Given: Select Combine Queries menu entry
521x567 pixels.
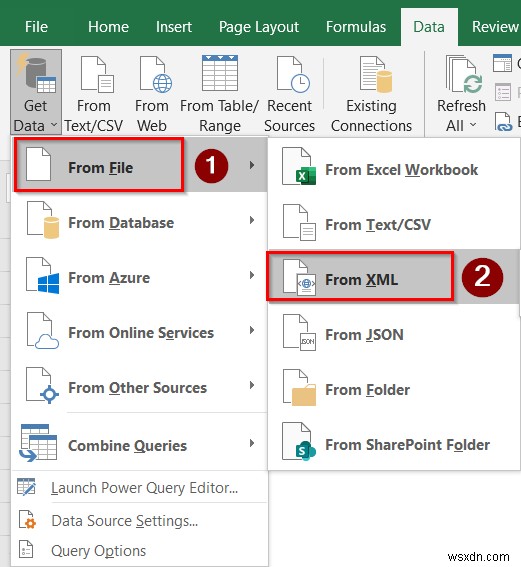Looking at the screenshot, I should 140,443.
